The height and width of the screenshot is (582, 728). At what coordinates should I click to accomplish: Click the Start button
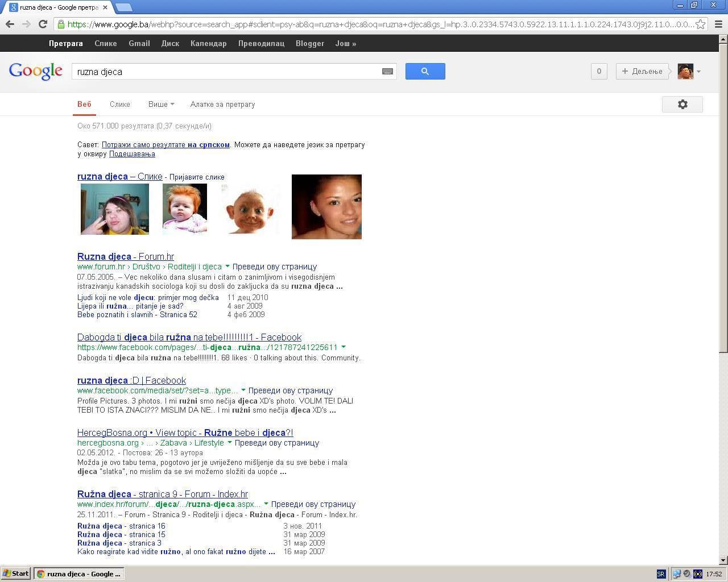tap(15, 573)
